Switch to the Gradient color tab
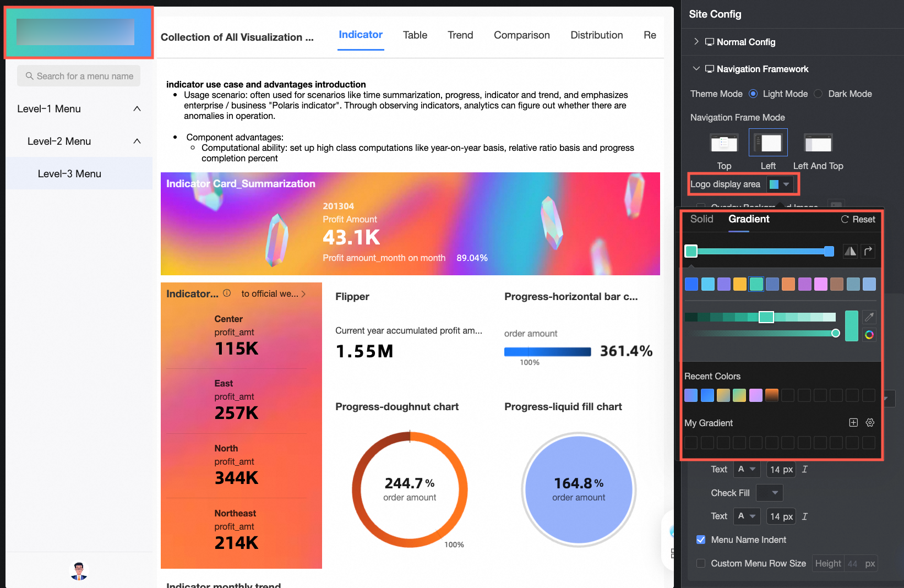The width and height of the screenshot is (904, 588). (749, 219)
